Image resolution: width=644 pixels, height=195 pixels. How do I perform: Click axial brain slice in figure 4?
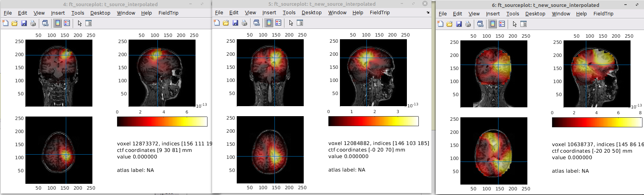59,150
